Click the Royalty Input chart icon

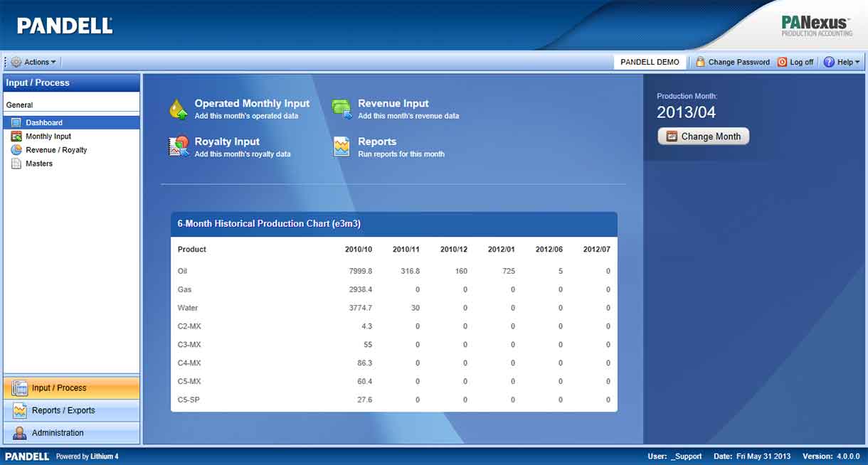[179, 146]
